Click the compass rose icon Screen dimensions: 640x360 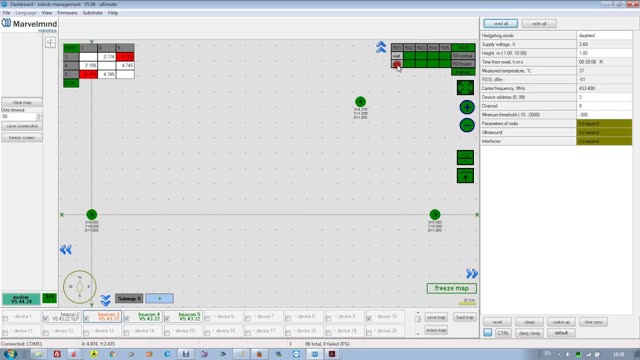coord(80,287)
